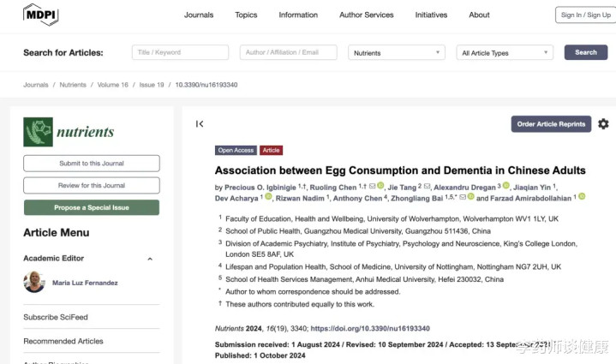This screenshot has height=364, width=616.
Task: Click the Open Access badge
Action: (x=236, y=151)
